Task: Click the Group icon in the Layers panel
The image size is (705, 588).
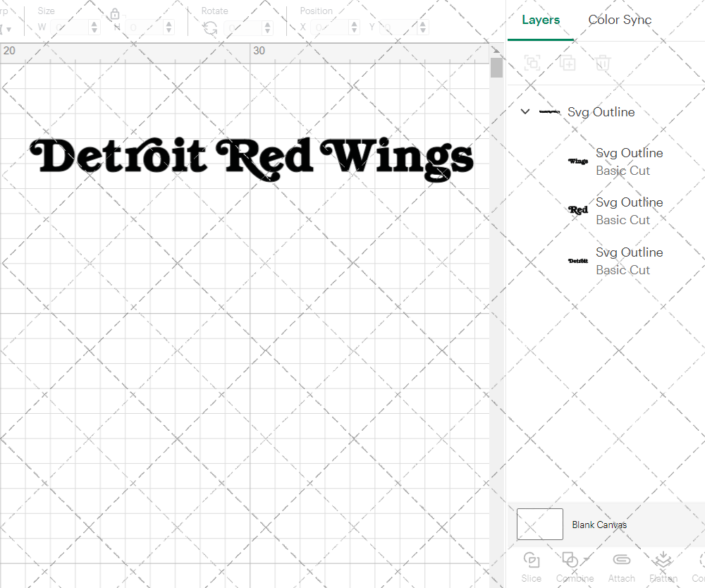Action: [532, 63]
